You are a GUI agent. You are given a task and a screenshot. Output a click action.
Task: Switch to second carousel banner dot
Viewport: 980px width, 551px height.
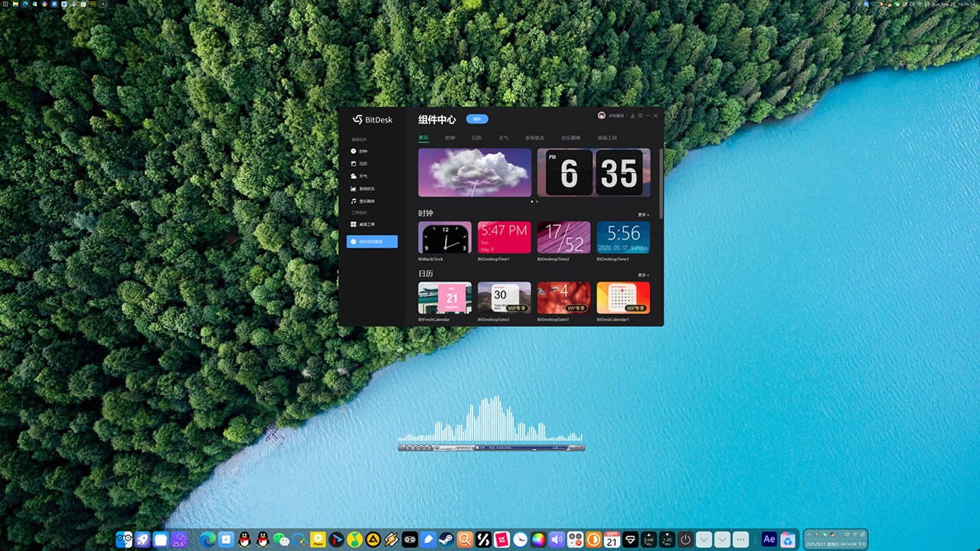537,201
